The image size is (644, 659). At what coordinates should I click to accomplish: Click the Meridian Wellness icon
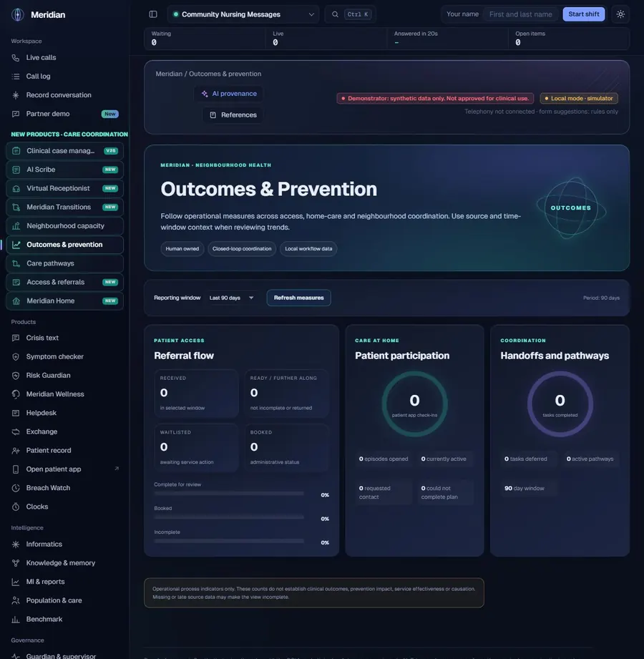pos(16,394)
